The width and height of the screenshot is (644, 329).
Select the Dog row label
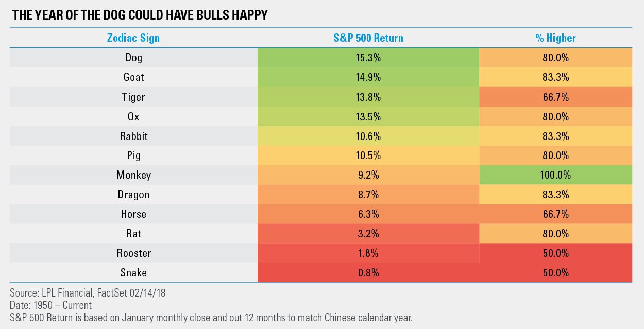point(133,58)
